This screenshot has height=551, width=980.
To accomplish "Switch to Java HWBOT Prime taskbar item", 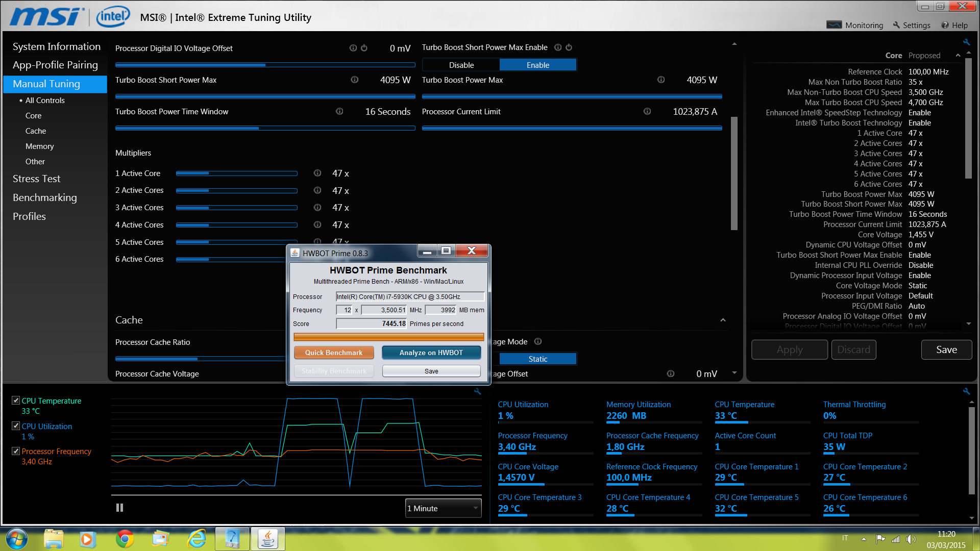I will (x=268, y=539).
